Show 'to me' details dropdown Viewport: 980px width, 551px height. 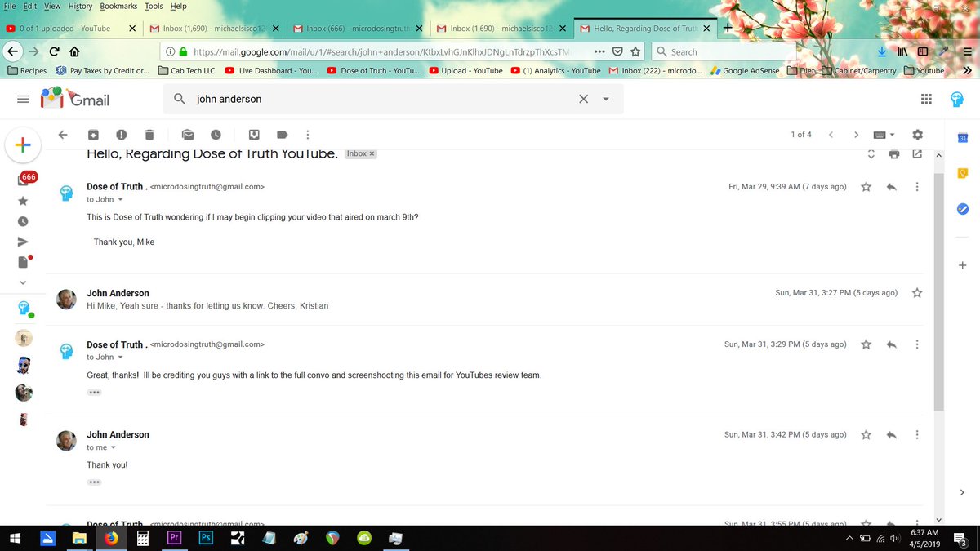click(x=114, y=447)
